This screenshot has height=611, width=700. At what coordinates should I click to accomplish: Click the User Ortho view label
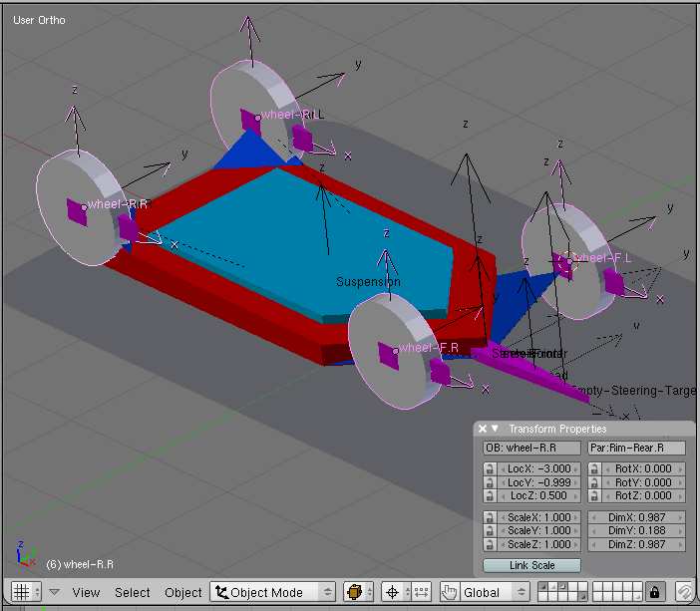pos(39,20)
